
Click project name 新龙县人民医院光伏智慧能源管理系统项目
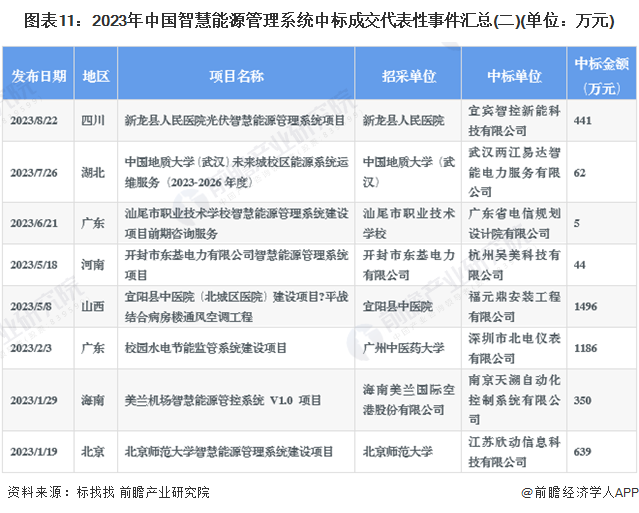235,121
